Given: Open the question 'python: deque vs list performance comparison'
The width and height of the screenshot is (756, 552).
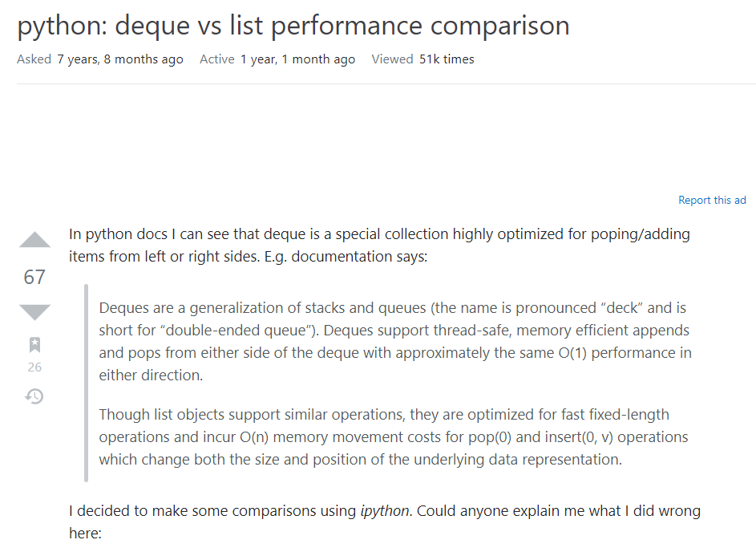Looking at the screenshot, I should [x=293, y=25].
